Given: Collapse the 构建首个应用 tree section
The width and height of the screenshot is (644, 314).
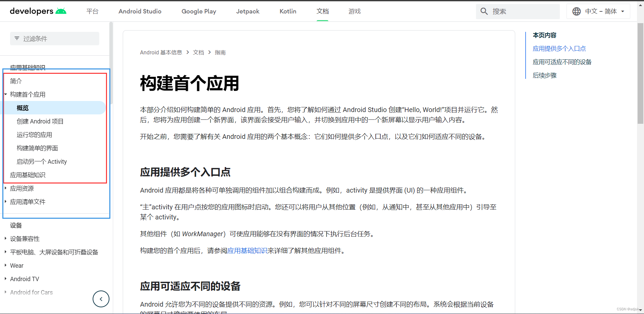Looking at the screenshot, I should (6, 94).
